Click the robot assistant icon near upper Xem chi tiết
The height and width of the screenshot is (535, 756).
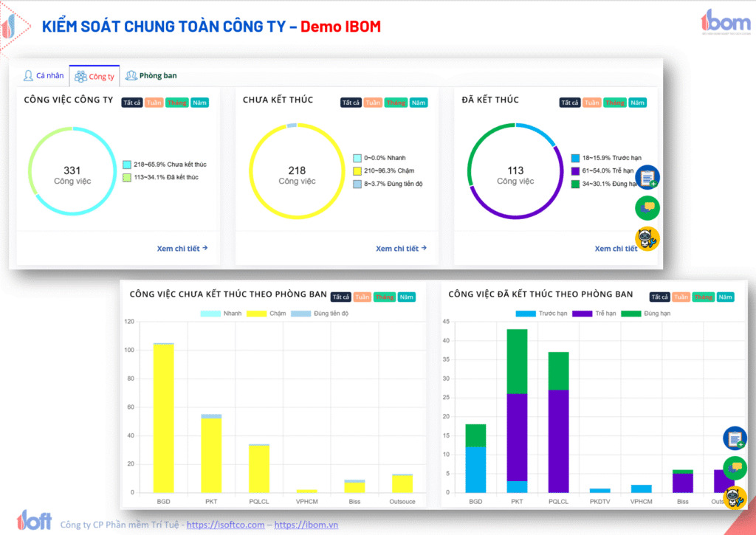coord(647,238)
